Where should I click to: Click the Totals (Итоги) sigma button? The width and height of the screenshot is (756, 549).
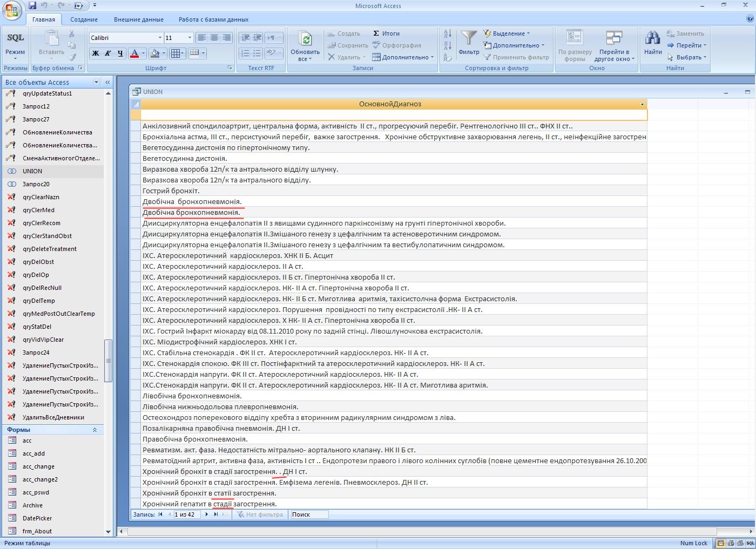[x=386, y=33]
